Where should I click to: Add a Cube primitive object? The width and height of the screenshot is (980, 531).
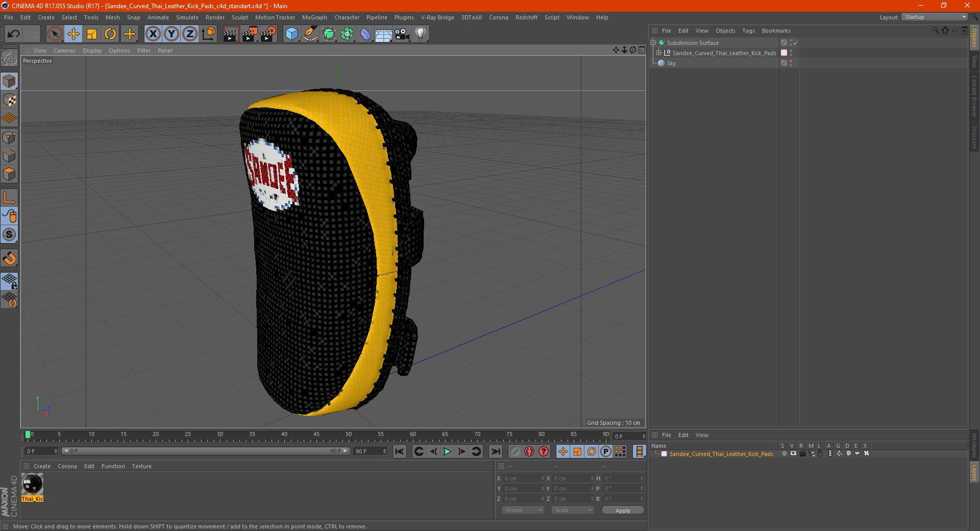pyautogui.click(x=291, y=34)
